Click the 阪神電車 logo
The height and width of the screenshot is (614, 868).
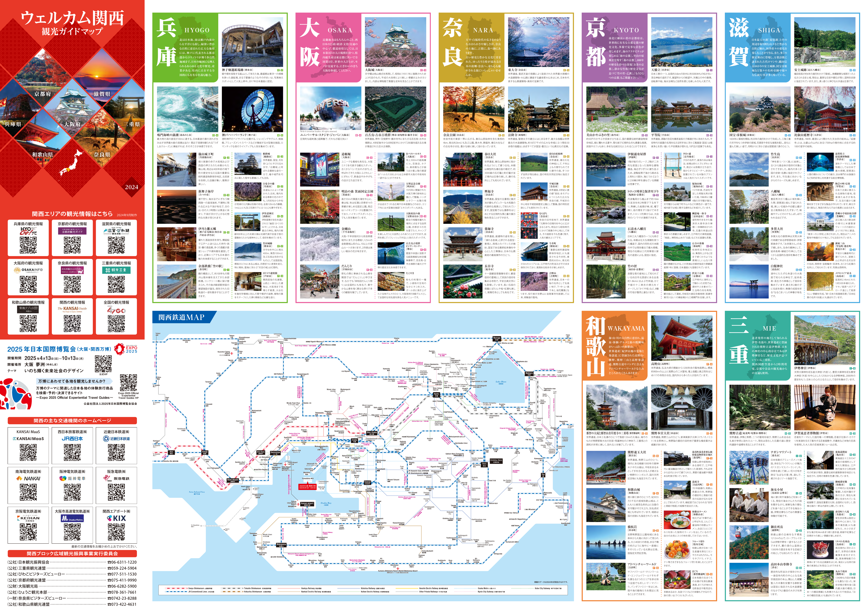(72, 478)
